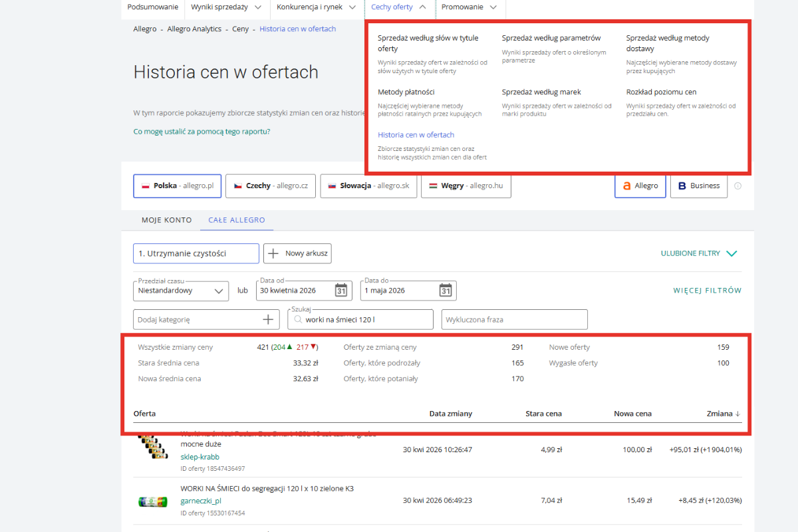Open the Data do calendar icon
Screen dimensions: 798x532
point(446,291)
